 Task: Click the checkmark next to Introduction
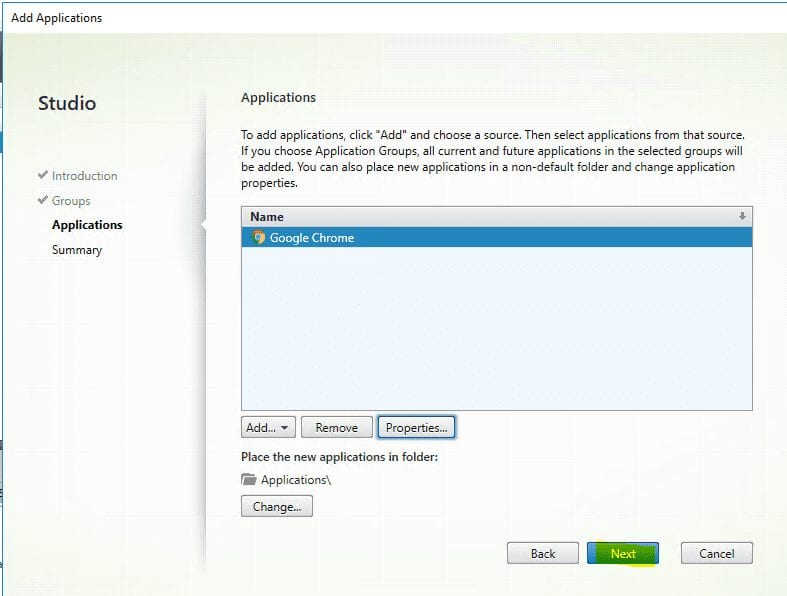tap(43, 175)
